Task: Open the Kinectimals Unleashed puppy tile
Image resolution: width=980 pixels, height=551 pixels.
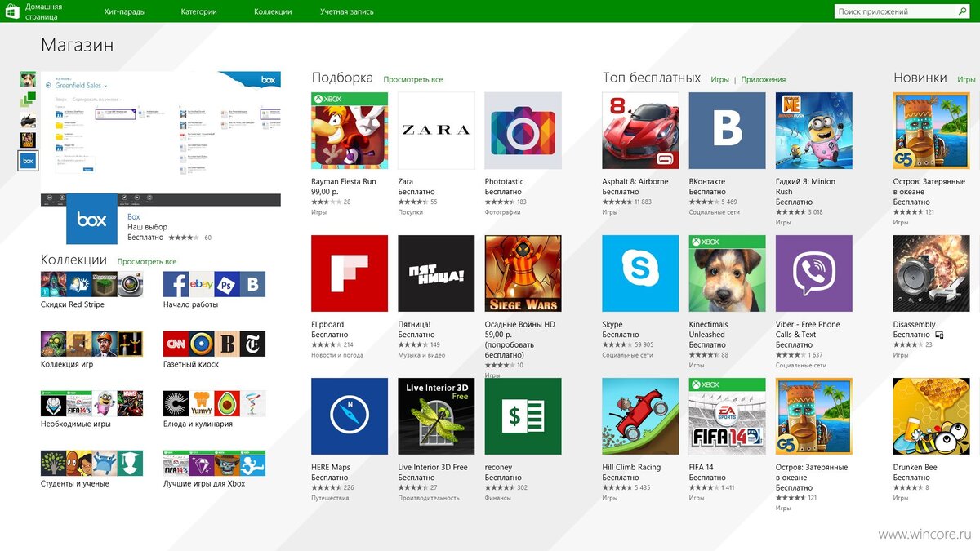Action: (x=727, y=273)
